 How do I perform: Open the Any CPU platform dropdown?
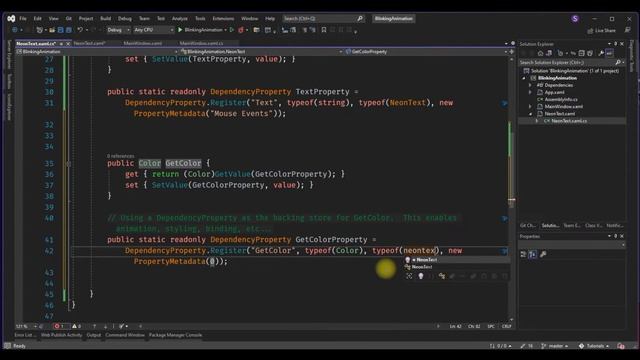pyautogui.click(x=153, y=30)
